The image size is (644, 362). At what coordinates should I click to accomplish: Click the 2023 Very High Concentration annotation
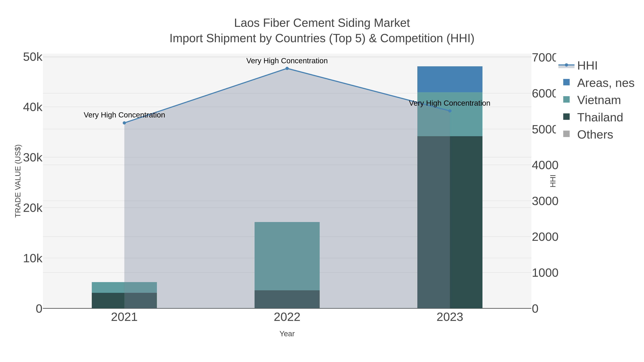pos(450,104)
